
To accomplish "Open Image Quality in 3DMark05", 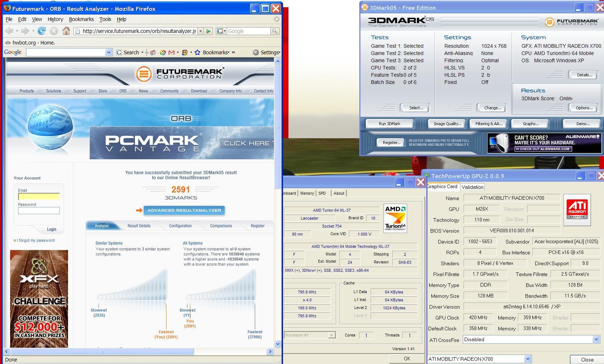I will pos(447,124).
